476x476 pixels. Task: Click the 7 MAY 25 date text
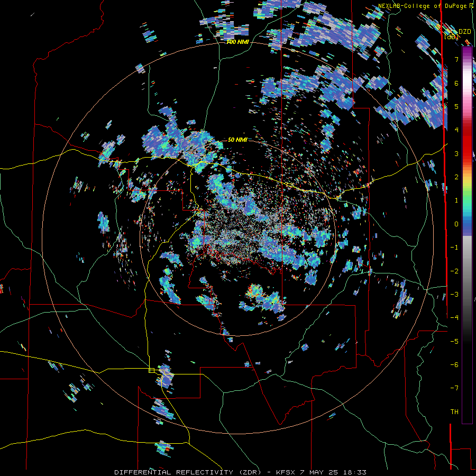pos(320,472)
